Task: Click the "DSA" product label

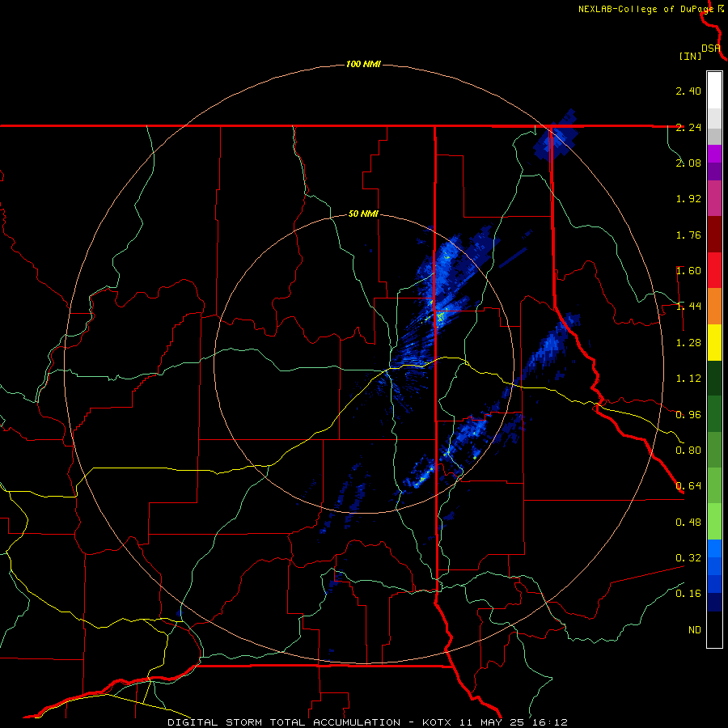Action: pyautogui.click(x=711, y=49)
